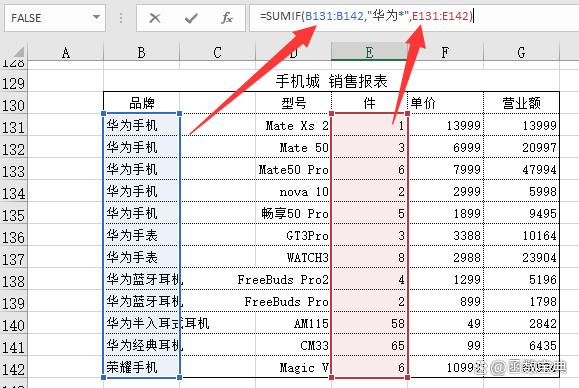Select the cell nova 10
The image size is (579, 388).
click(294, 191)
